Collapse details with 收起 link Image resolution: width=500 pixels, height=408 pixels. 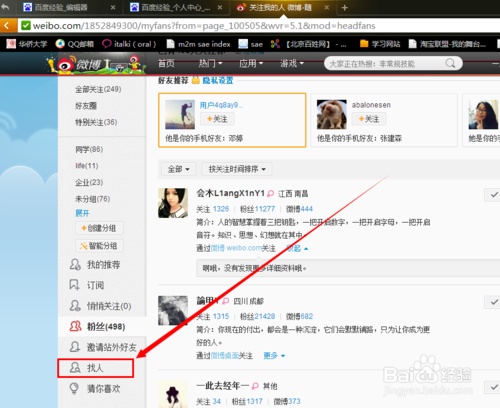click(297, 248)
